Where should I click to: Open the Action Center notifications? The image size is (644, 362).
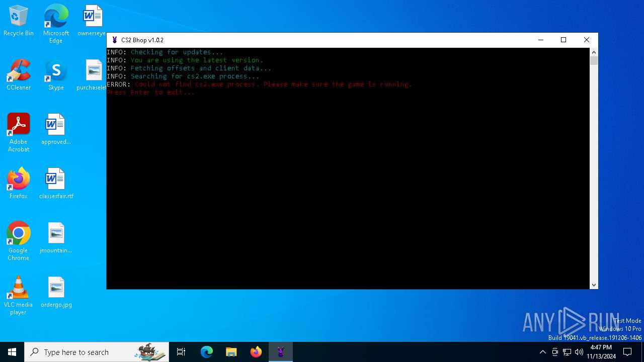(627, 352)
